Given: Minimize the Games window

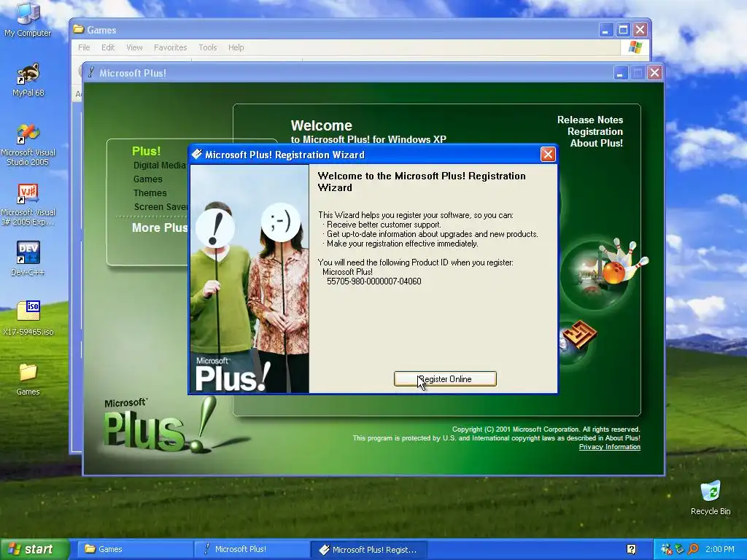Looking at the screenshot, I should (x=605, y=30).
